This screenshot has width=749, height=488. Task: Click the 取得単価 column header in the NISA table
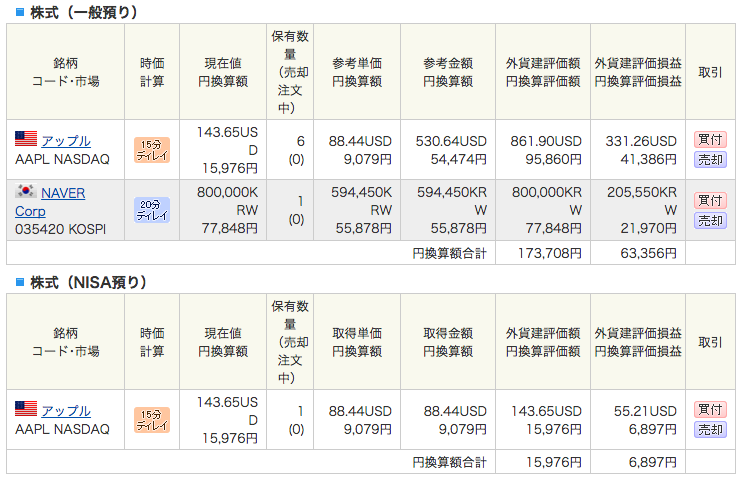(357, 333)
